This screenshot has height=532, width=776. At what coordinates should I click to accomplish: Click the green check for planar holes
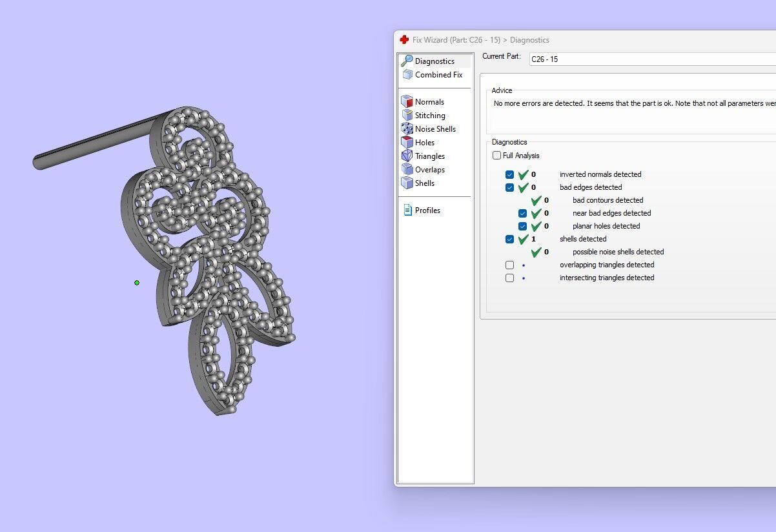coord(536,226)
